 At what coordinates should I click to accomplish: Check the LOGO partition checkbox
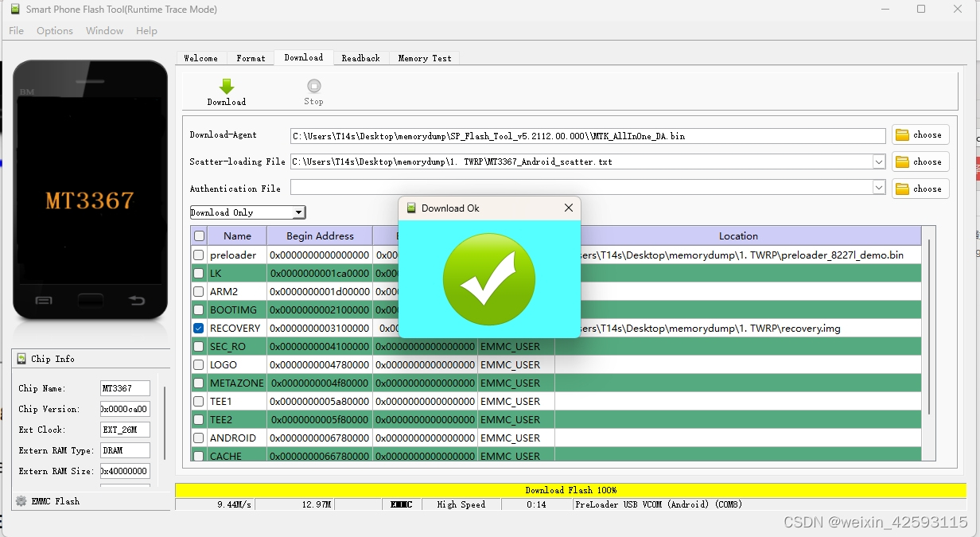click(x=198, y=364)
